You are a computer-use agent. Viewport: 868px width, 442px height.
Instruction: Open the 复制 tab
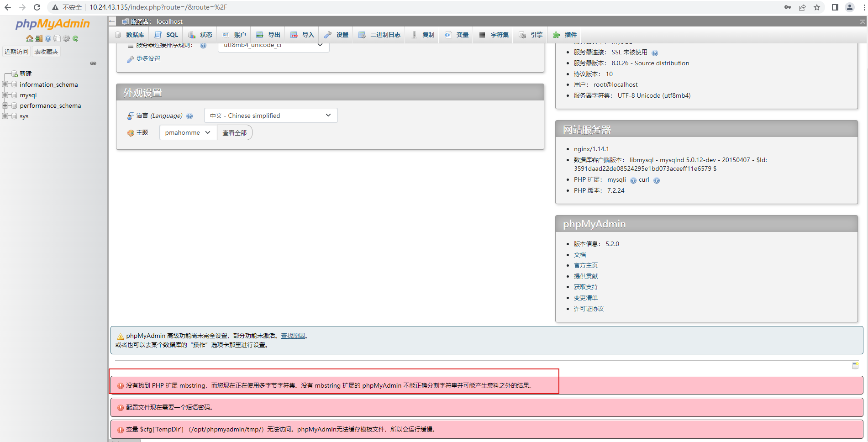click(x=423, y=35)
